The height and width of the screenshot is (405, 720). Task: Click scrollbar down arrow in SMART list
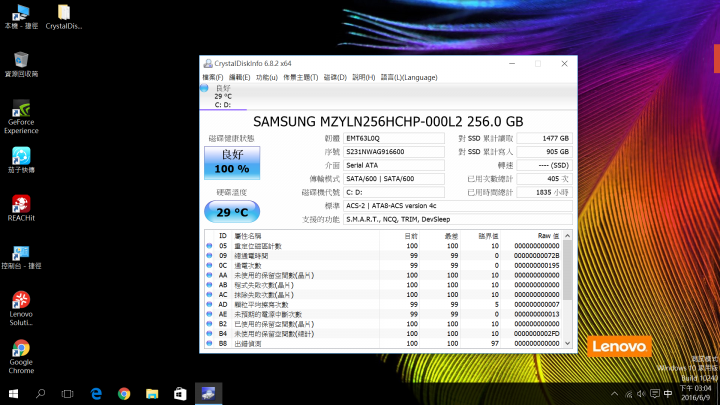[x=568, y=343]
